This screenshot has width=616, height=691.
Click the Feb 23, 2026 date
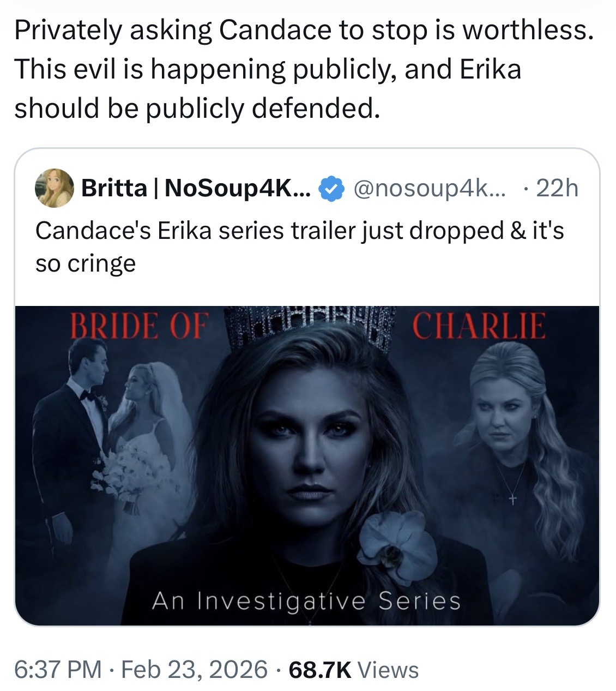point(195,670)
